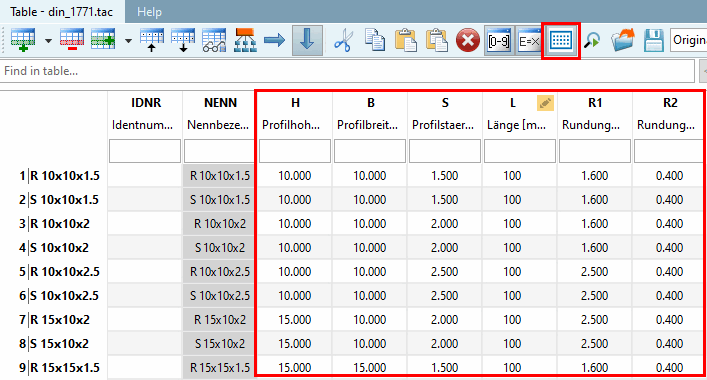Click B value 15.000 in row 9
Image resolution: width=707 pixels, height=380 pixels.
click(370, 368)
